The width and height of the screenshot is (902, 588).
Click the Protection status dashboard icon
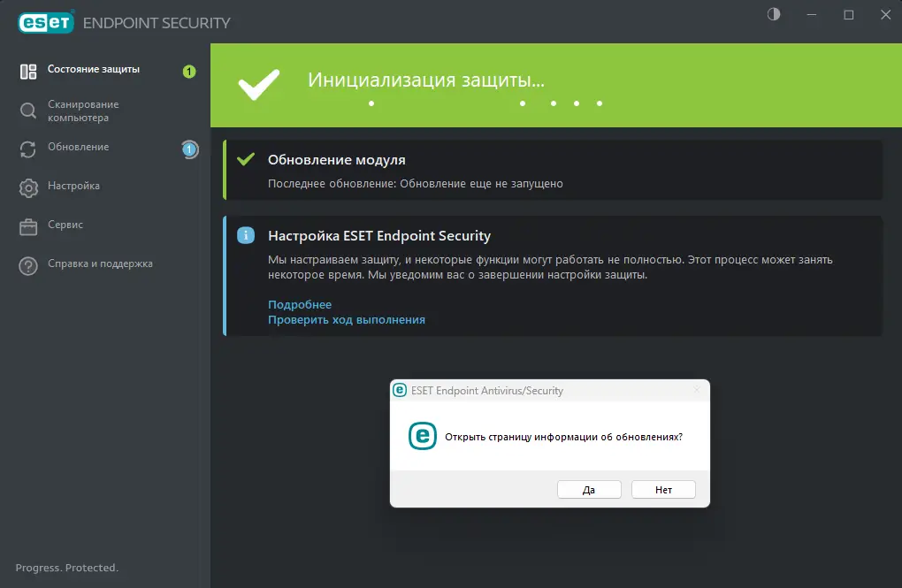pos(28,72)
